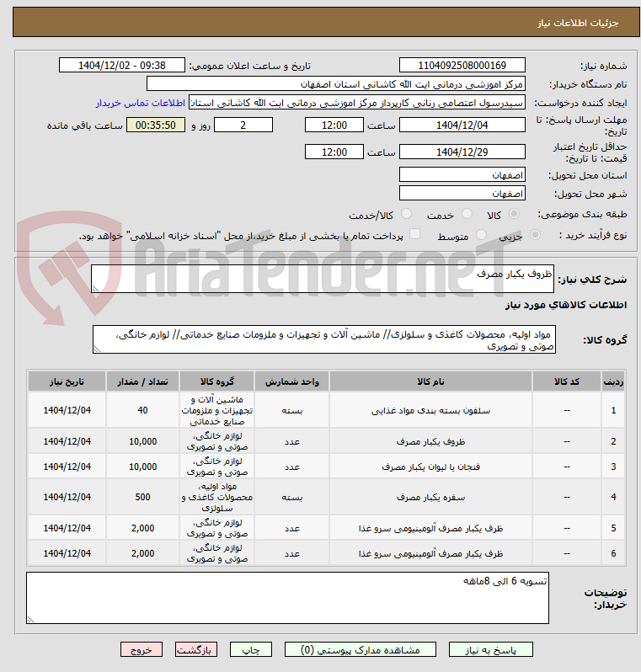Click the گروه کالا text area

pos(324,339)
